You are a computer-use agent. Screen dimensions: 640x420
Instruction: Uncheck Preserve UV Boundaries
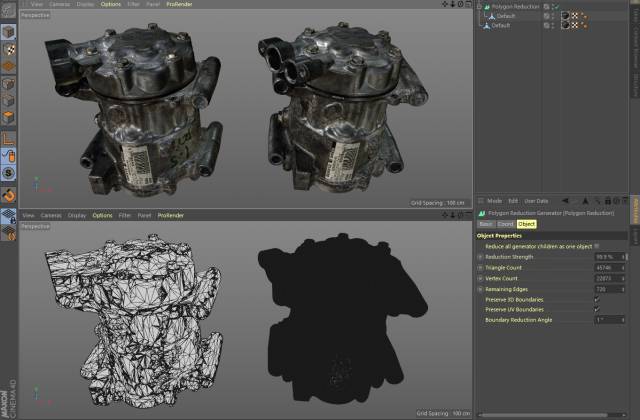[597, 309]
